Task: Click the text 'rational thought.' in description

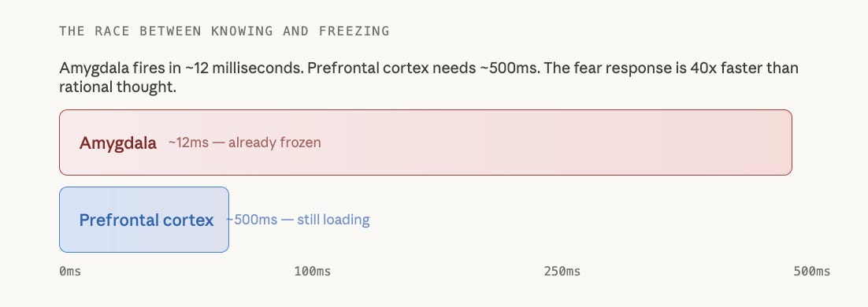Action: click(117, 87)
